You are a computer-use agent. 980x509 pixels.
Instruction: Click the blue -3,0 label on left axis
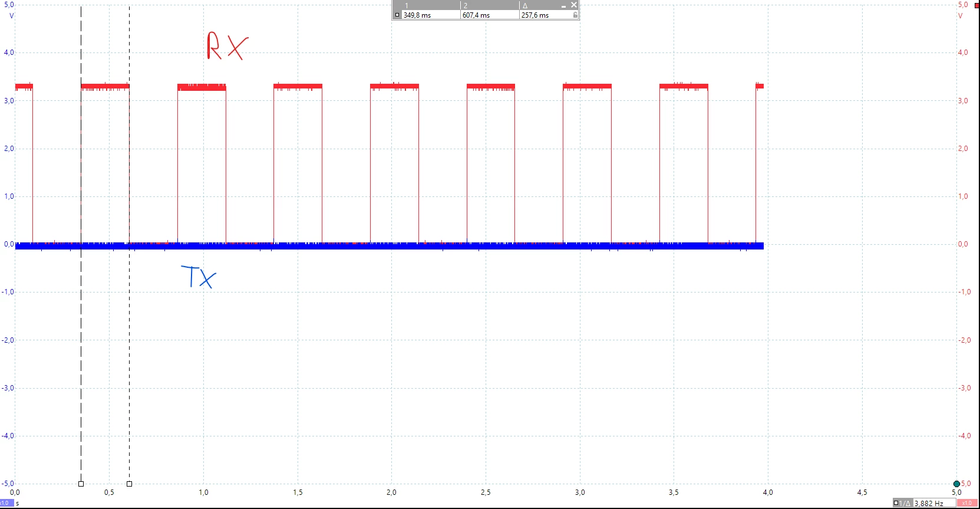[x=8, y=388]
